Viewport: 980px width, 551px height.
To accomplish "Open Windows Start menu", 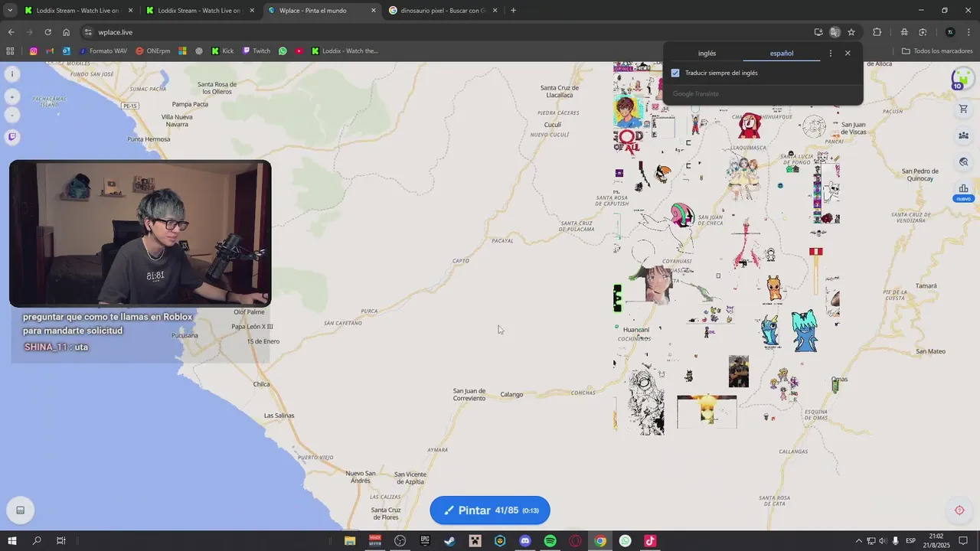I will click(x=12, y=541).
